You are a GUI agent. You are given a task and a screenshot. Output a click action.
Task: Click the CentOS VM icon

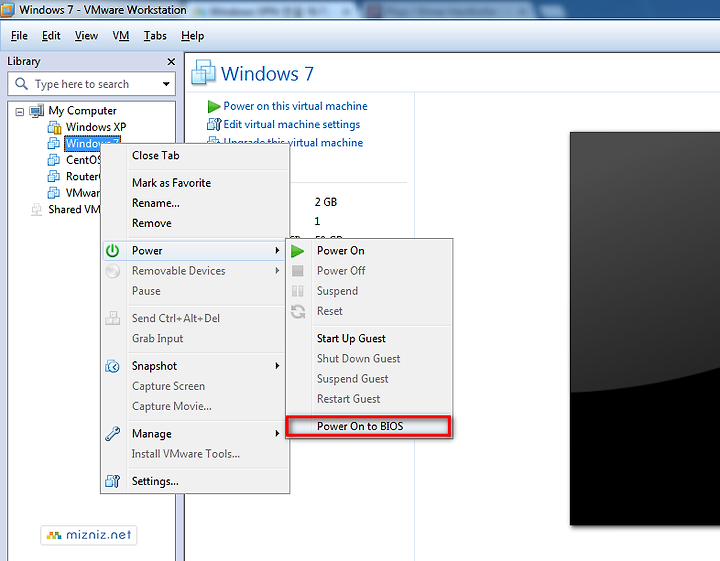click(54, 160)
